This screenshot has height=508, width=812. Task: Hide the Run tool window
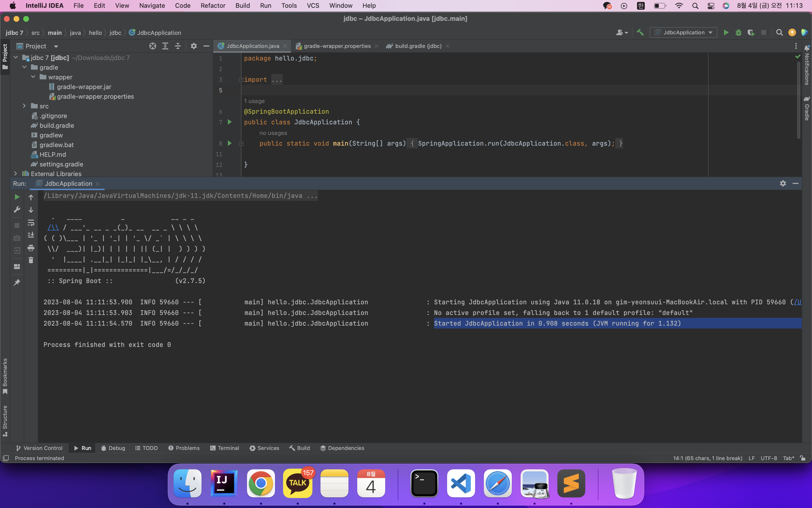pyautogui.click(x=795, y=183)
